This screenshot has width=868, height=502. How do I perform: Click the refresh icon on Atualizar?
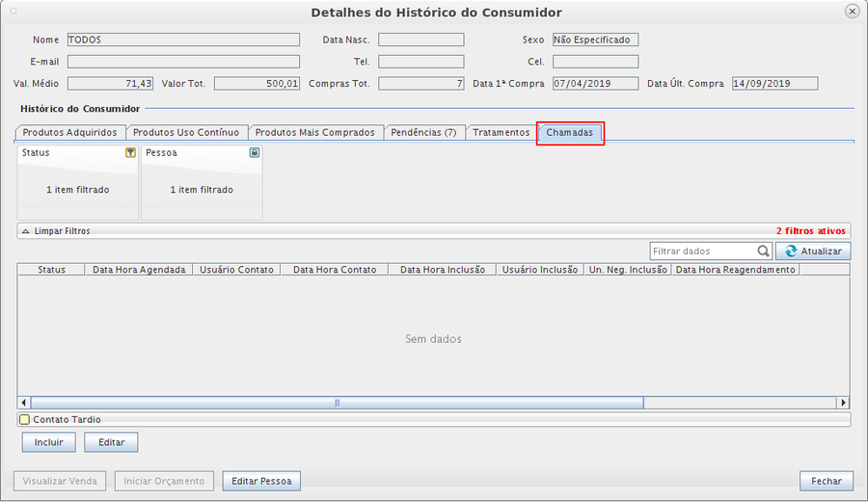[792, 251]
